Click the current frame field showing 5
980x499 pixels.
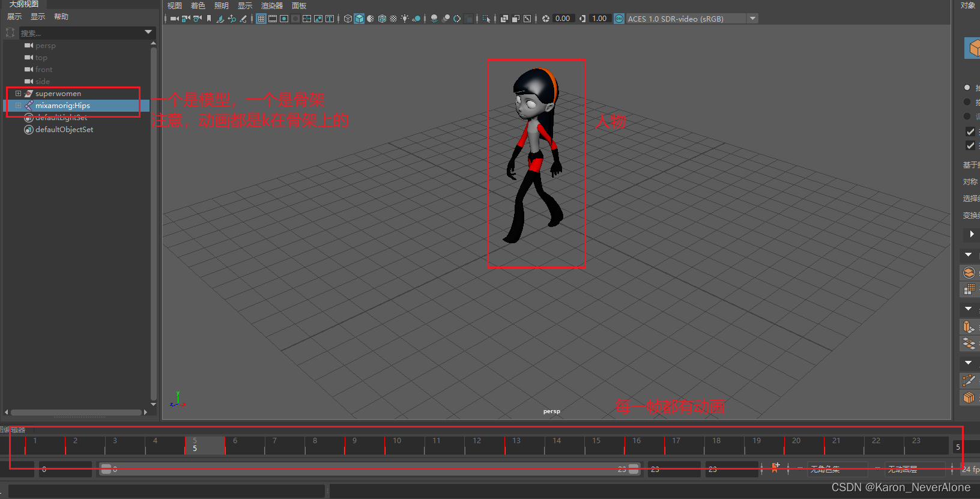click(966, 447)
